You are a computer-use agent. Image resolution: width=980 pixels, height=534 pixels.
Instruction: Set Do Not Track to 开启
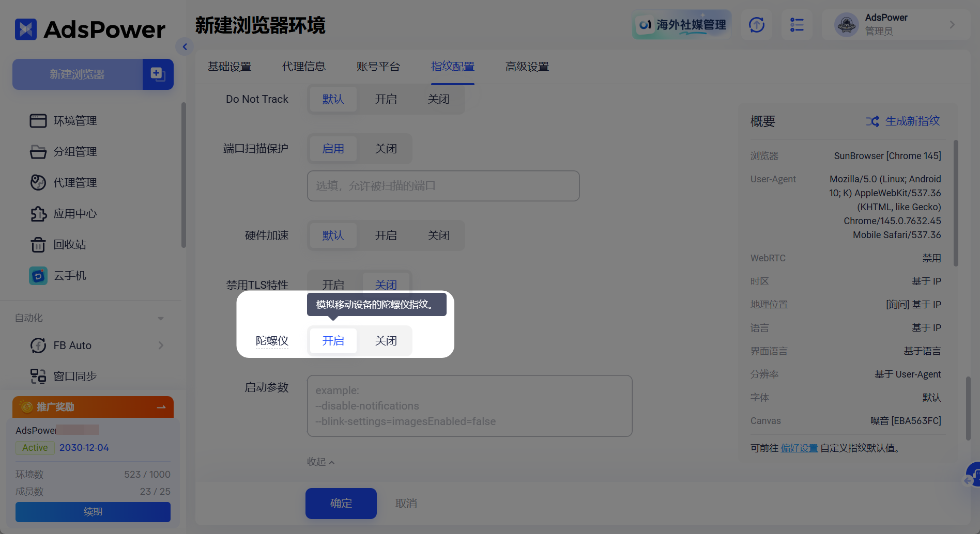point(386,99)
